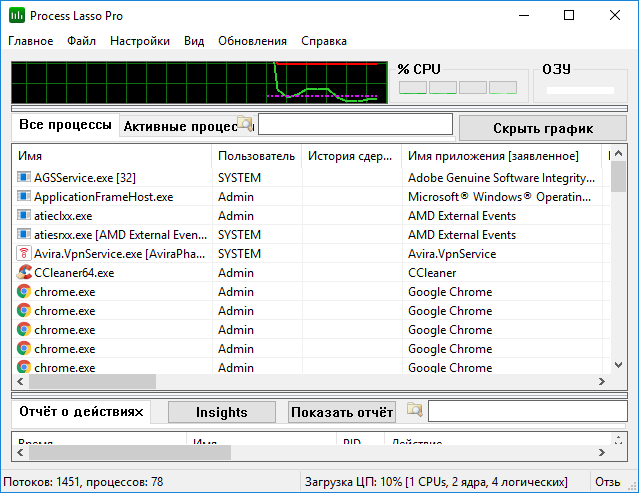
Task: Click the Insights button
Action: (221, 412)
